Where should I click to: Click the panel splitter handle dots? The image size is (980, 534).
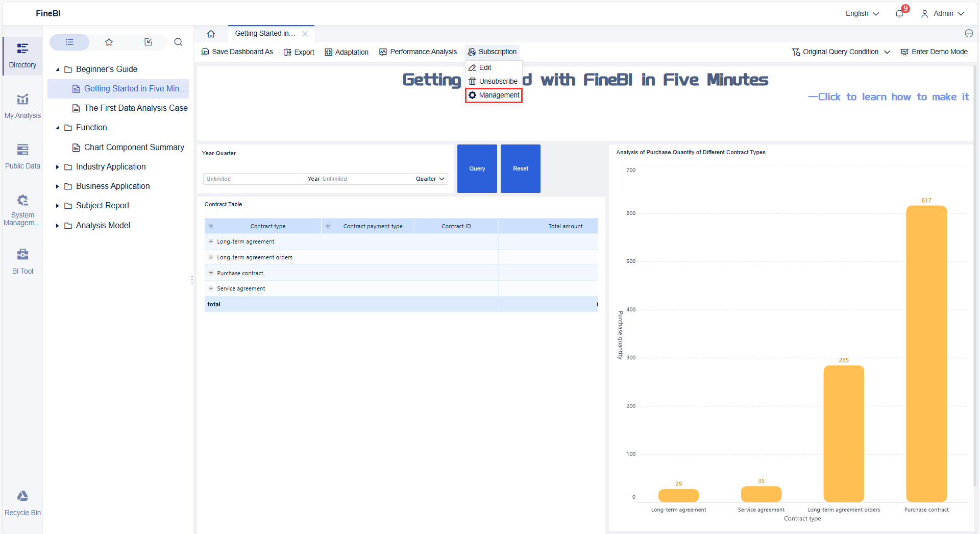(192, 280)
